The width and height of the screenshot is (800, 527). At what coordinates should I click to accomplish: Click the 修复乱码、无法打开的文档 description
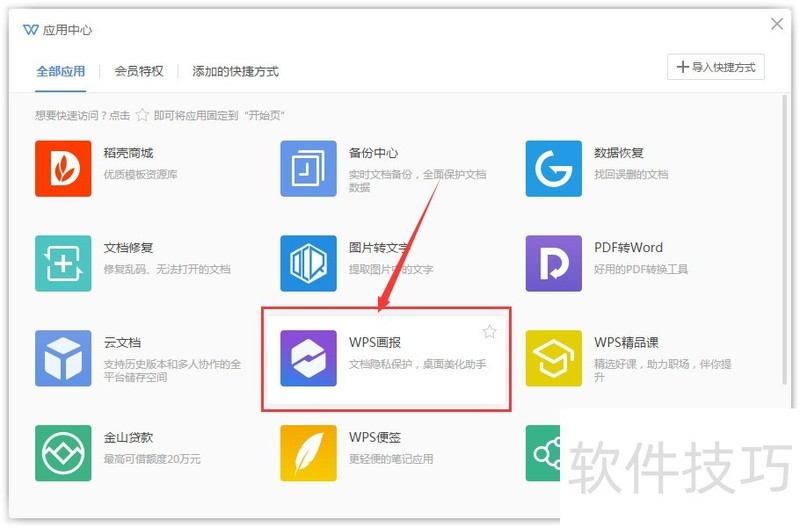click(x=167, y=269)
